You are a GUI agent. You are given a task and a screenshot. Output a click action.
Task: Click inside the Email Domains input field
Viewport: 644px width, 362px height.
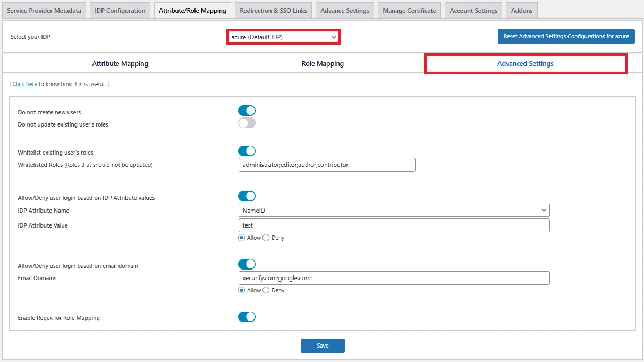point(394,277)
